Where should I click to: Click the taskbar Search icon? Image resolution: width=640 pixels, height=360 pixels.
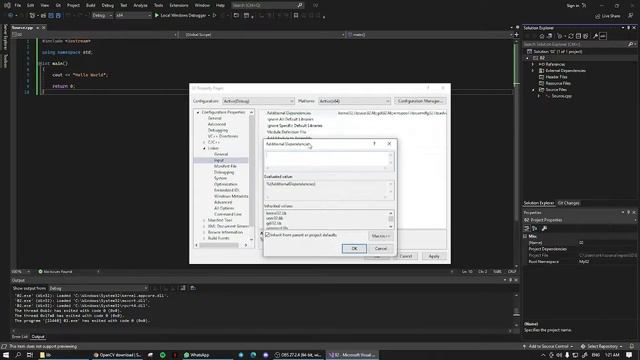[x=18, y=355]
